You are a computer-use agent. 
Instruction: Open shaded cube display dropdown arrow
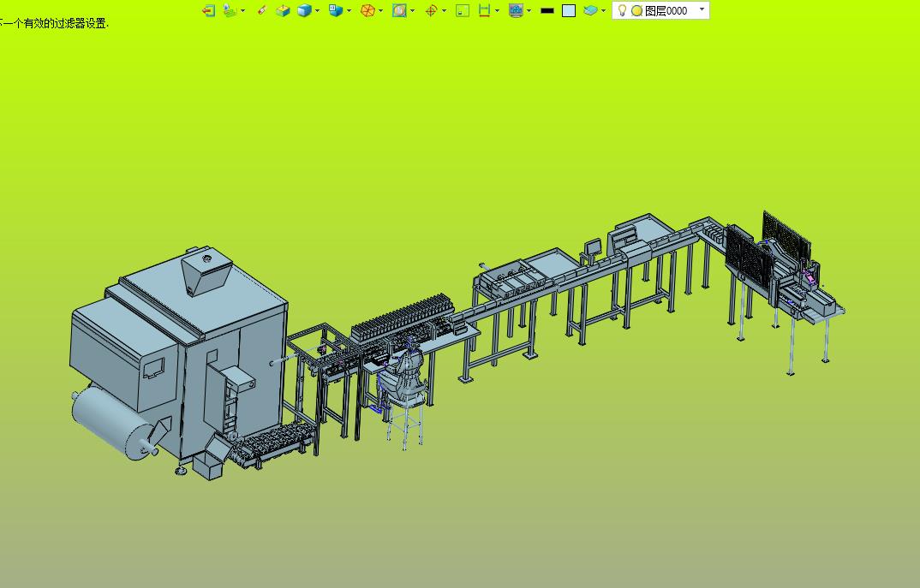(x=318, y=10)
